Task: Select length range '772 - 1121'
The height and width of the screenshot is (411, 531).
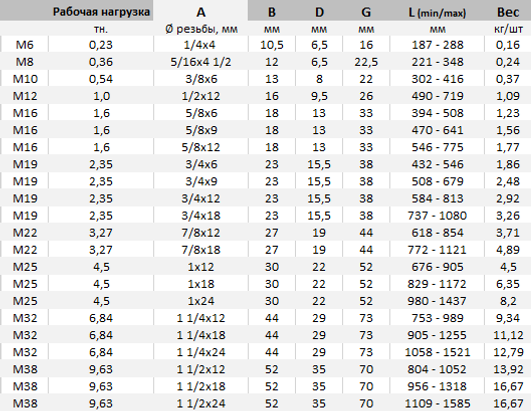Action: pos(437,250)
